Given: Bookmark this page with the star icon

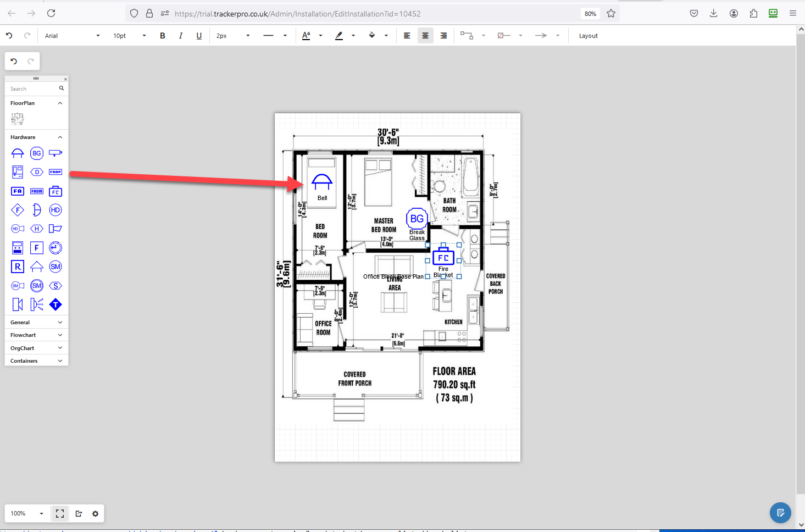Looking at the screenshot, I should pos(611,13).
